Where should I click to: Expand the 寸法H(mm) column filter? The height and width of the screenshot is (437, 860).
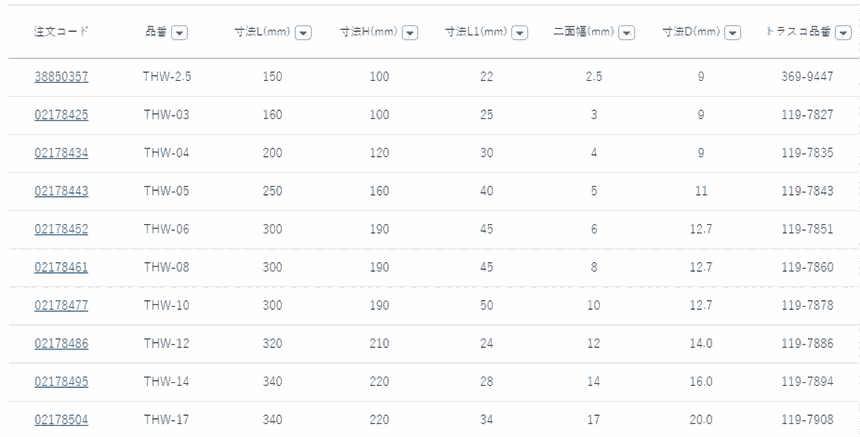click(412, 33)
